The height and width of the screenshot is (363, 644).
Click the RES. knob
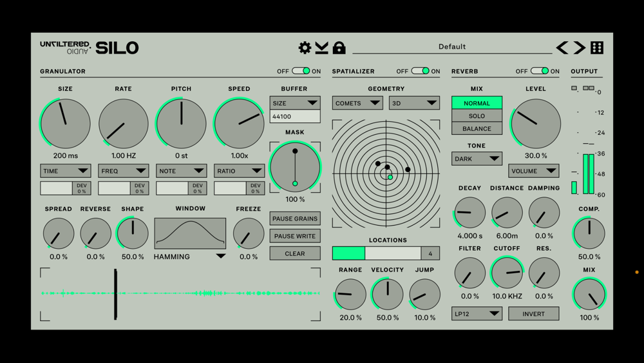coord(544,273)
